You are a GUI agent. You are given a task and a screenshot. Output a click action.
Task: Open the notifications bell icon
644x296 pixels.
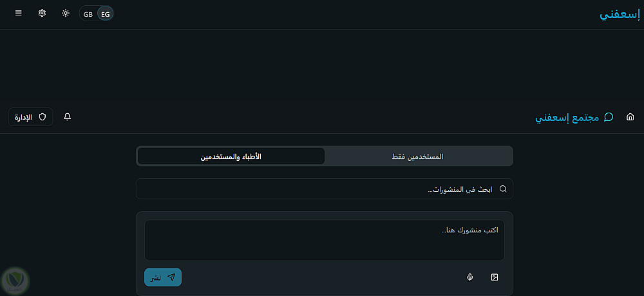68,117
